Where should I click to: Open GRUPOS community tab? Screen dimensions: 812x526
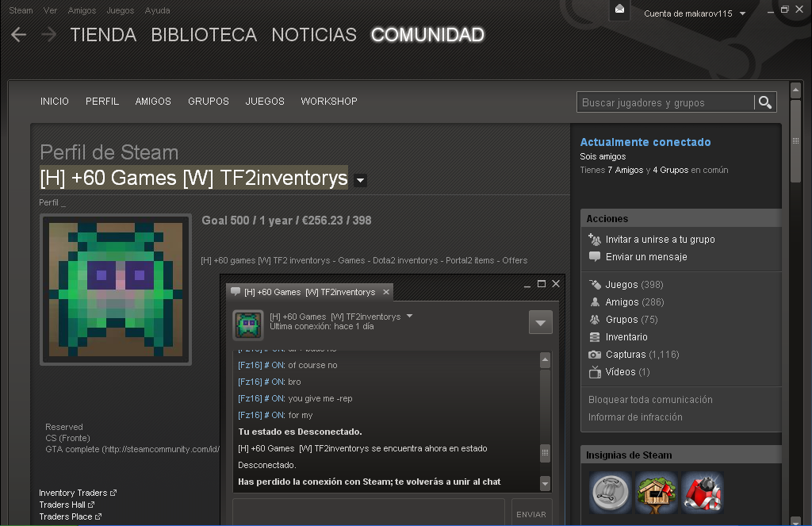(x=209, y=102)
